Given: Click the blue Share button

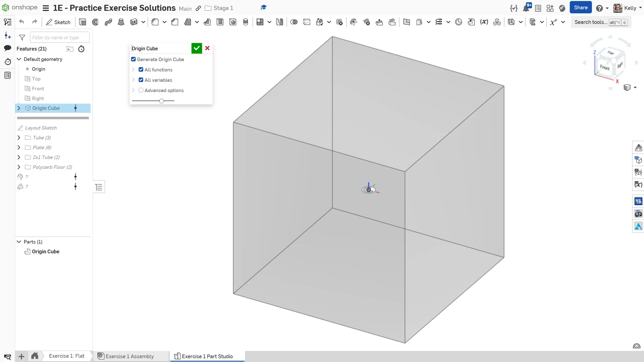Looking at the screenshot, I should coord(581,8).
